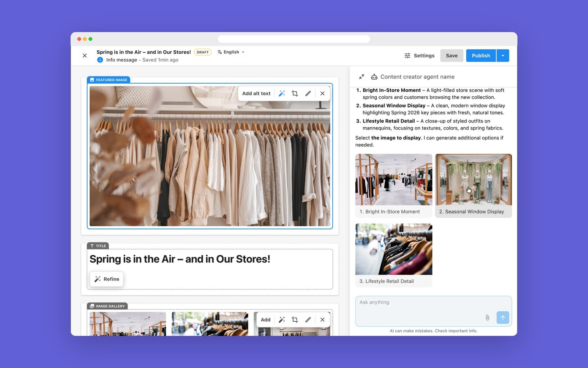Select the first gallery store interior thumbnail
The image size is (588, 368).
(128, 324)
